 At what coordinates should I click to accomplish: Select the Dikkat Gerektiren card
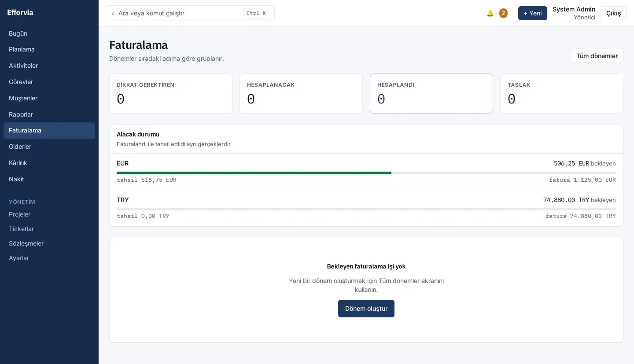[x=171, y=93]
